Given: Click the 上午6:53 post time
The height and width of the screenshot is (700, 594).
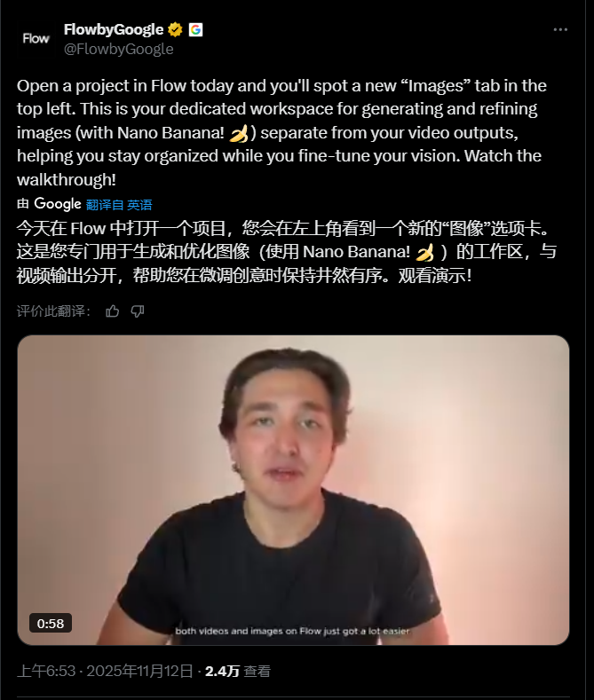Looking at the screenshot, I should click(x=46, y=671).
